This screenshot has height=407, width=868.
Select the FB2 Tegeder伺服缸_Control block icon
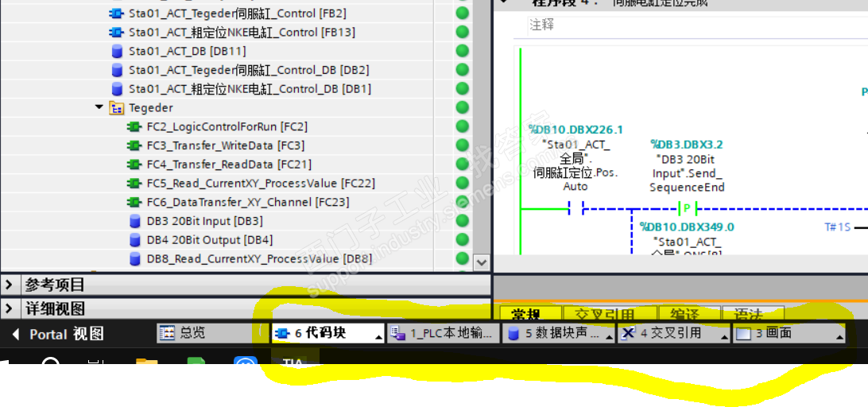116,14
